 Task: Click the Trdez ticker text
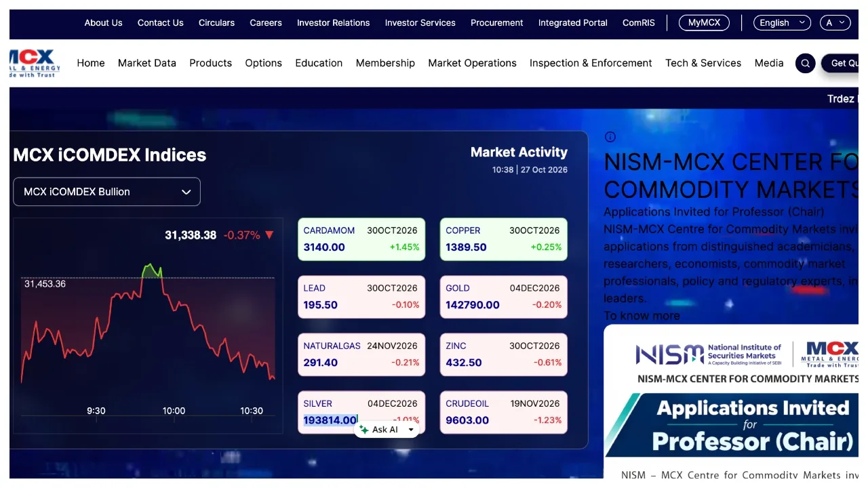[842, 99]
